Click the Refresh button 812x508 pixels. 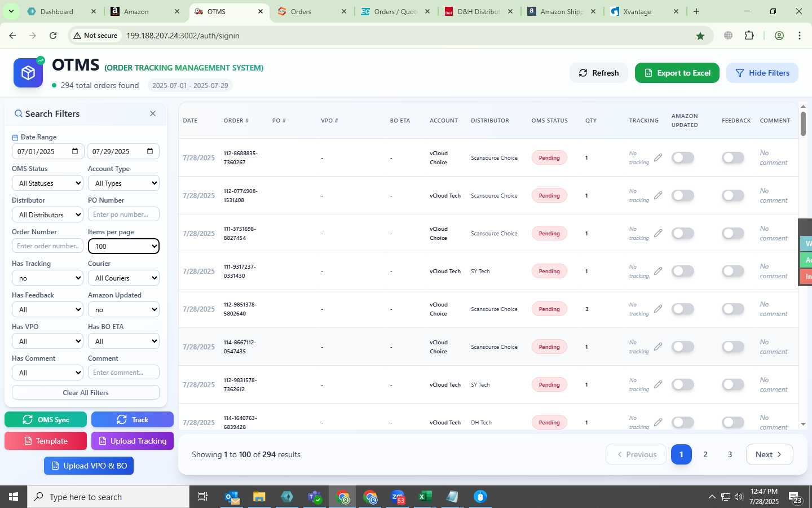[599, 73]
